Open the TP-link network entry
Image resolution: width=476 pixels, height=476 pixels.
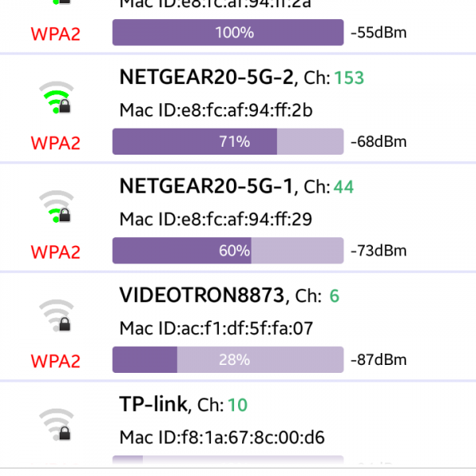[153, 405]
